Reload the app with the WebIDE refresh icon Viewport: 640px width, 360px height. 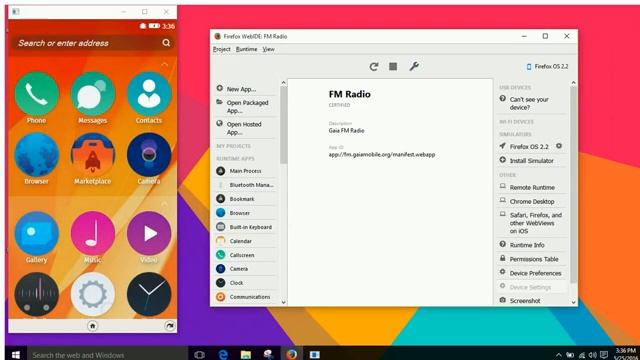(373, 67)
